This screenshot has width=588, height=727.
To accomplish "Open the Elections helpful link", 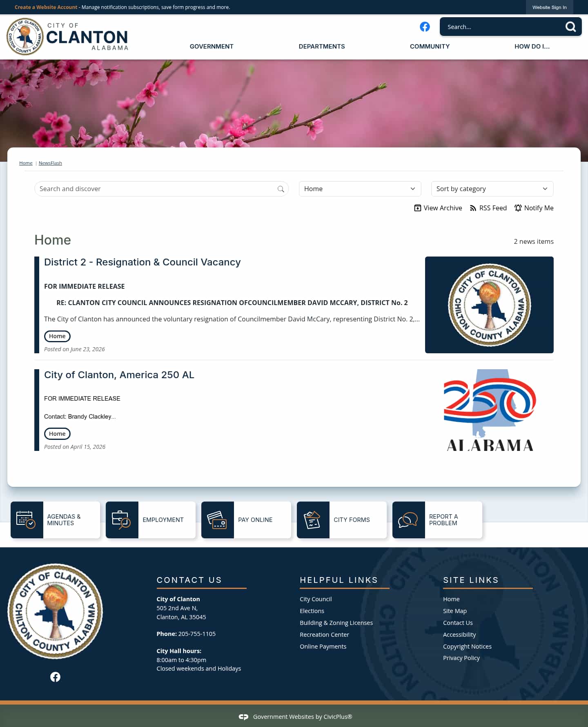I will tap(312, 611).
